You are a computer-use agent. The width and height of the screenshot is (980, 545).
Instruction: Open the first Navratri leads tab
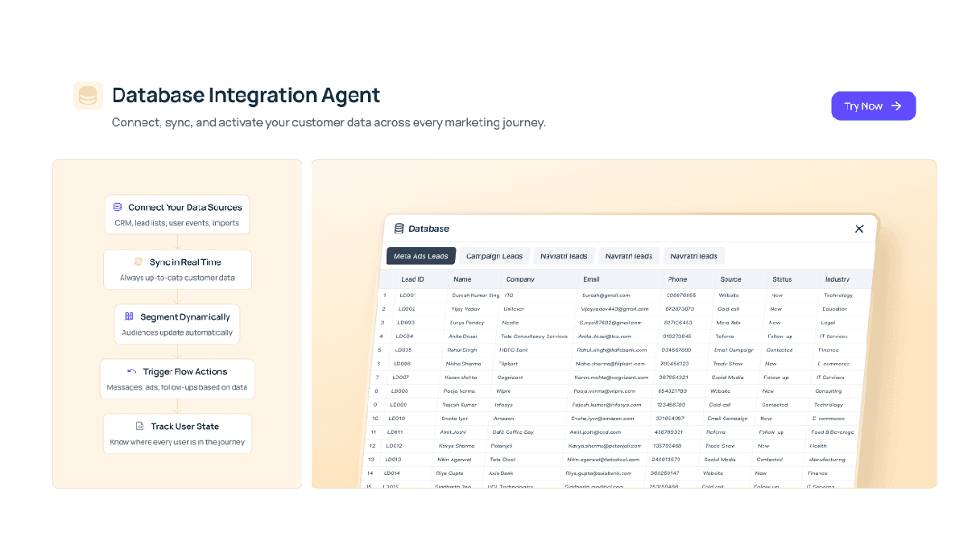click(564, 256)
